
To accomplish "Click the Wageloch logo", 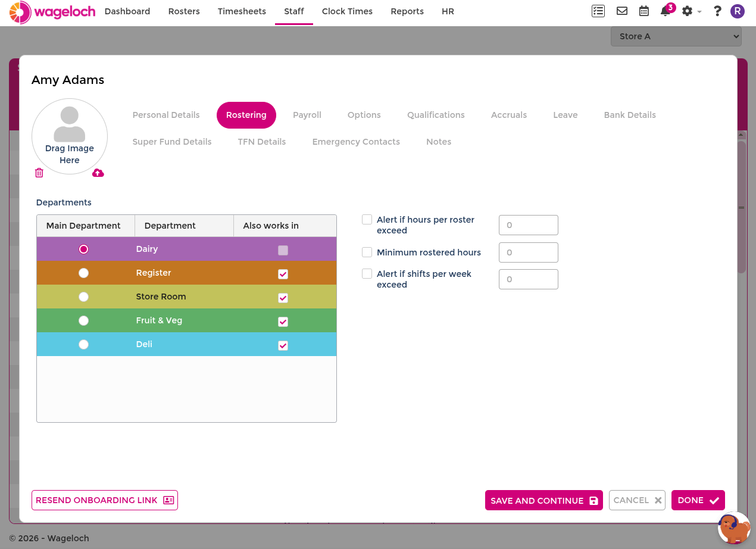I will click(x=52, y=12).
